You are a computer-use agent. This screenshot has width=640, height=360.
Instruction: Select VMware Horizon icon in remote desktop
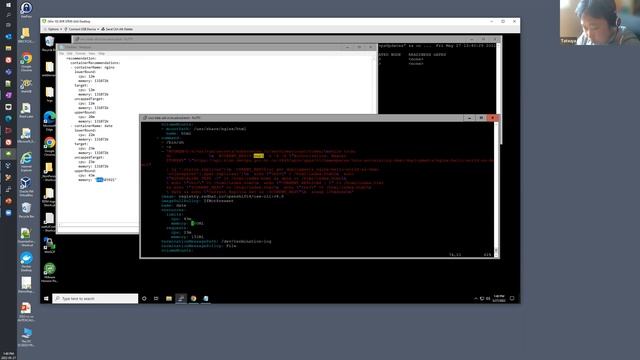tap(49, 272)
